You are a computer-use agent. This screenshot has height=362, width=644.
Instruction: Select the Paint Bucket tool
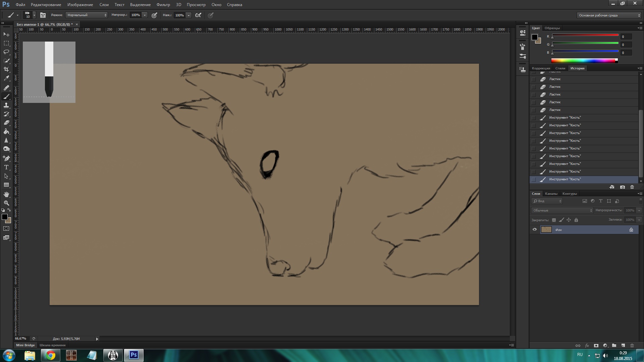(x=6, y=131)
